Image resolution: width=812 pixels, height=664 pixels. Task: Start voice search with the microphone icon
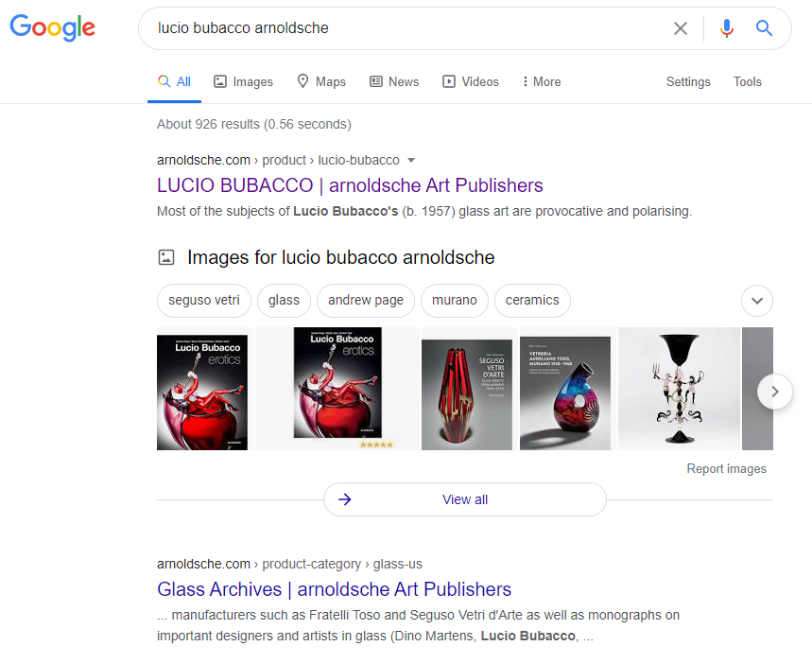[x=727, y=28]
